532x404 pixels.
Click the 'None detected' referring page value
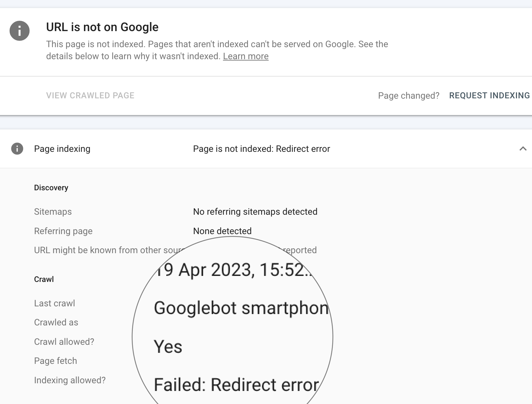[x=222, y=231]
